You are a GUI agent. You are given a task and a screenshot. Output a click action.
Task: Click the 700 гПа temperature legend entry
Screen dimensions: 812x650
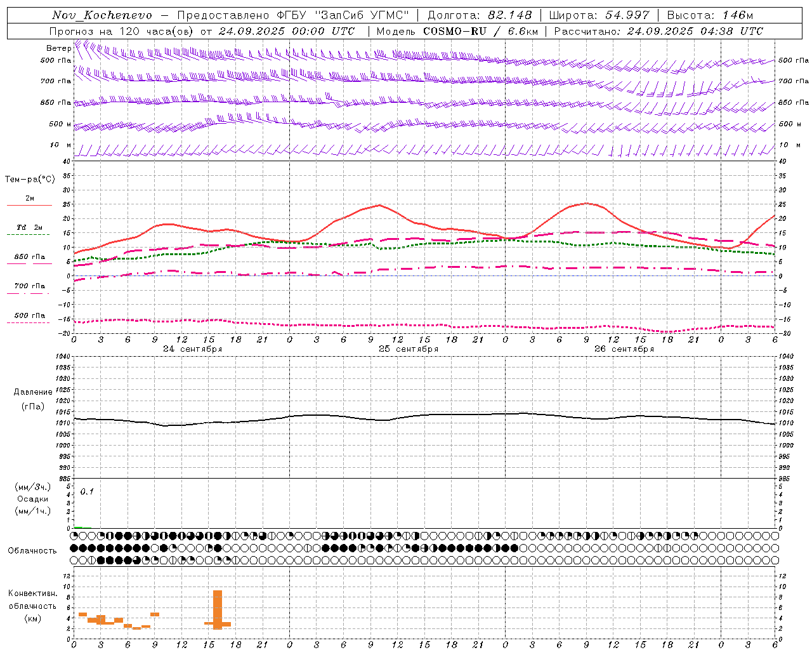[29, 288]
